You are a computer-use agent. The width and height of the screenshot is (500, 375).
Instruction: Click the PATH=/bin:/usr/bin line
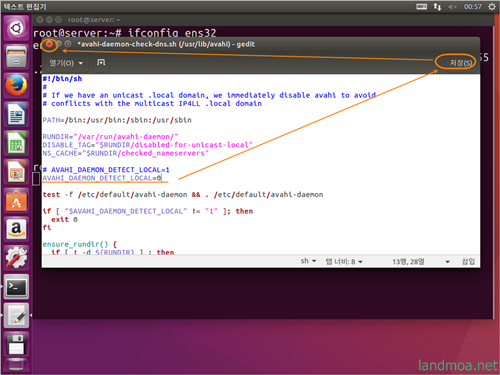coord(117,120)
